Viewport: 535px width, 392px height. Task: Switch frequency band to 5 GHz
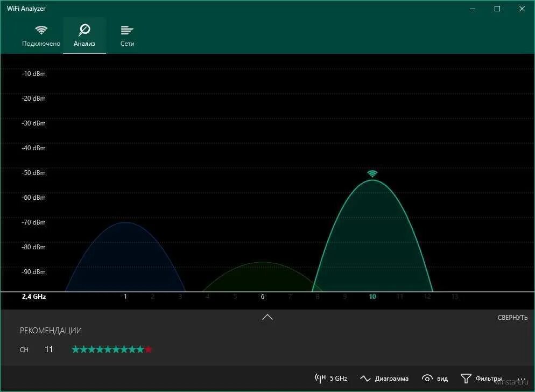click(x=330, y=378)
